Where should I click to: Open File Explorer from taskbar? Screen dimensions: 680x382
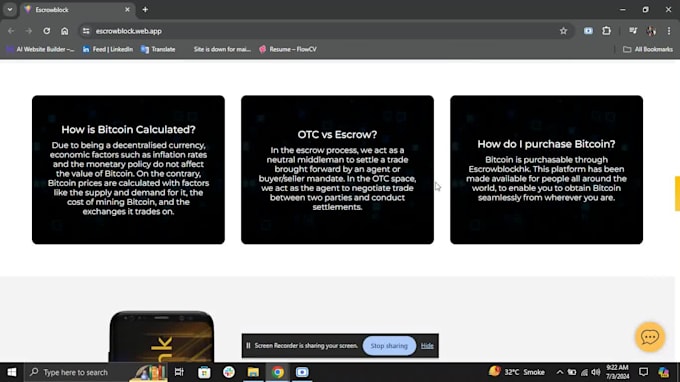[x=253, y=372]
